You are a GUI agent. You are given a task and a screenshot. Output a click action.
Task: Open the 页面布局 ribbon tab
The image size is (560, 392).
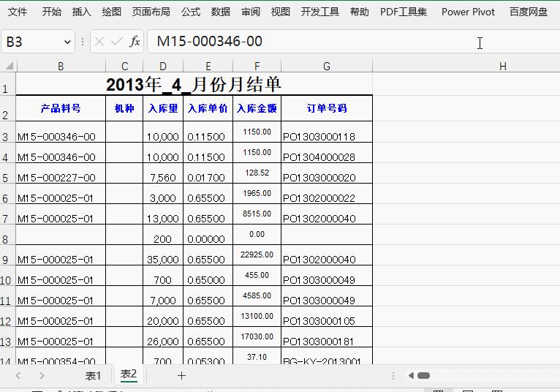click(x=151, y=12)
